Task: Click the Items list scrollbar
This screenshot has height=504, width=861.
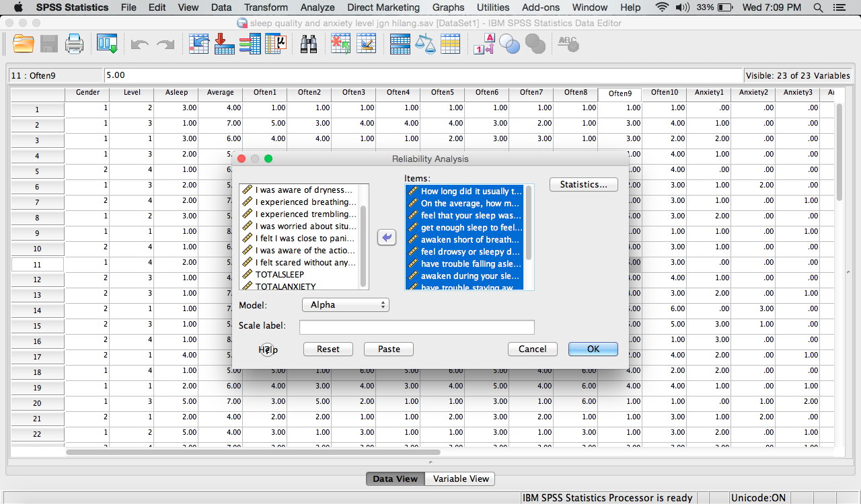Action: tap(529, 224)
